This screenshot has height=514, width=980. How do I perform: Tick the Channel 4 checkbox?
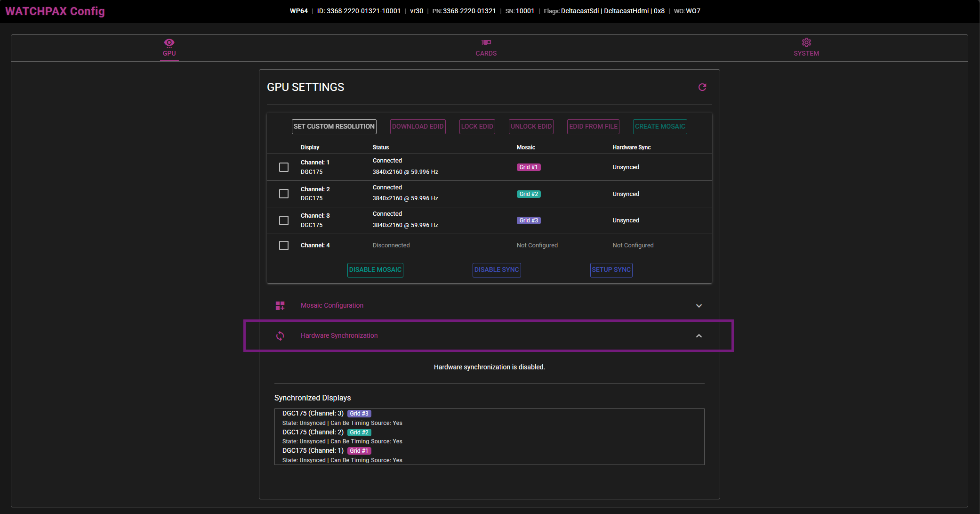coord(283,245)
